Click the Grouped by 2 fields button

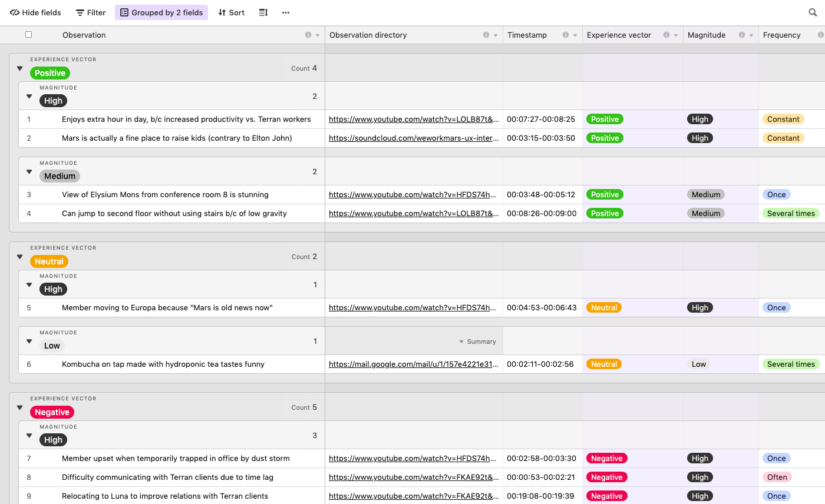coord(161,12)
